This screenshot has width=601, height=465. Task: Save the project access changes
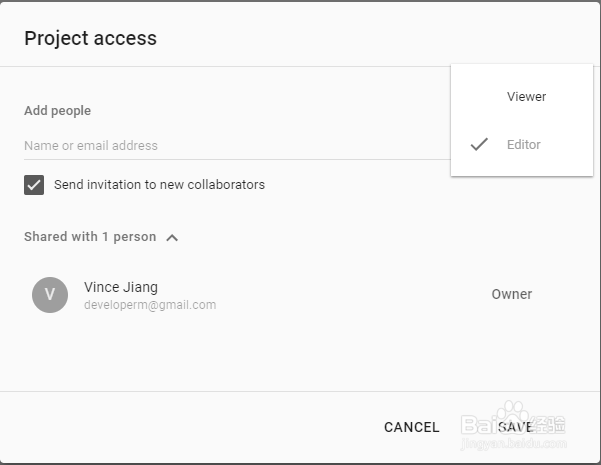coord(515,427)
